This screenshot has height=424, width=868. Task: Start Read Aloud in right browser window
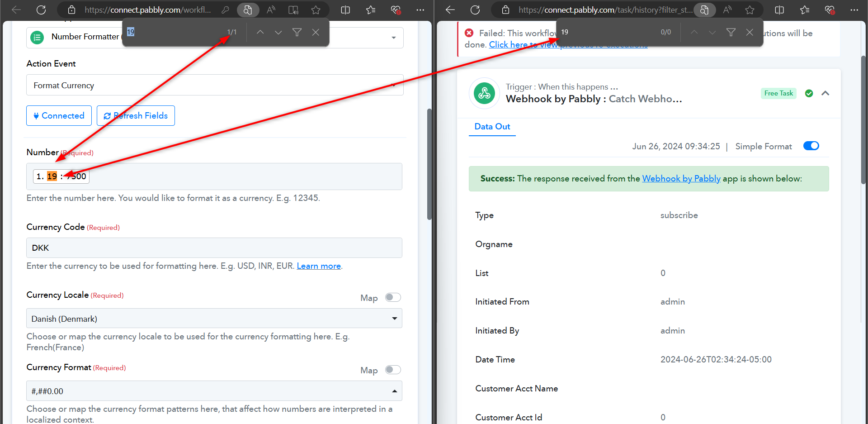727,10
